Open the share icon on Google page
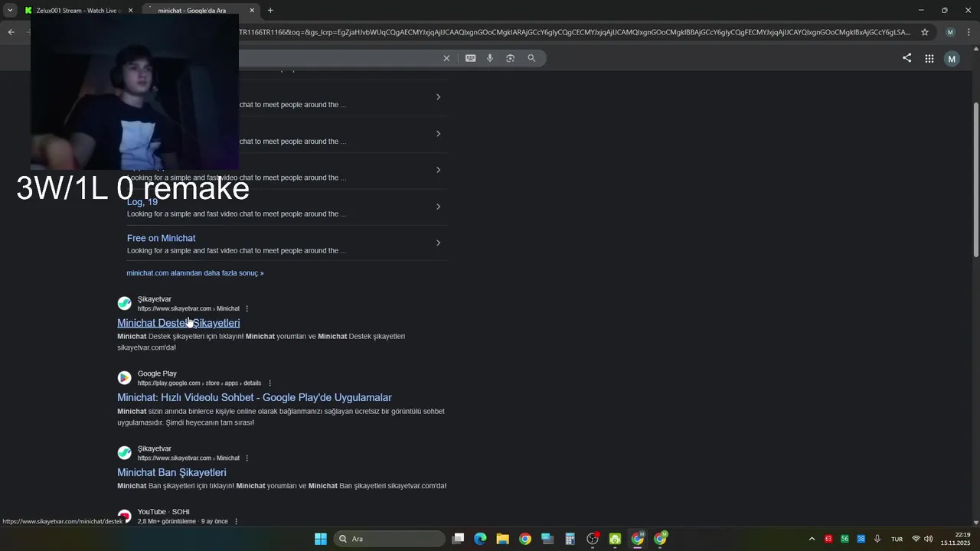Viewport: 980px width, 551px height. pyautogui.click(x=906, y=58)
